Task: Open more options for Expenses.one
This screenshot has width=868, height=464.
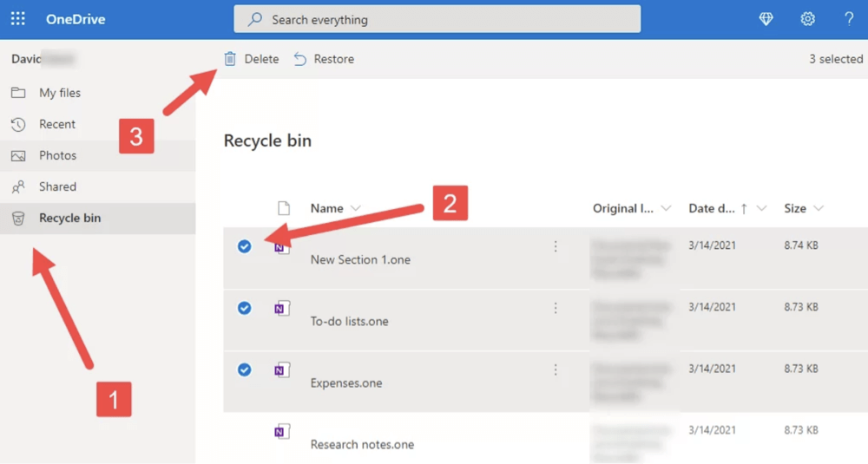Action: [556, 369]
